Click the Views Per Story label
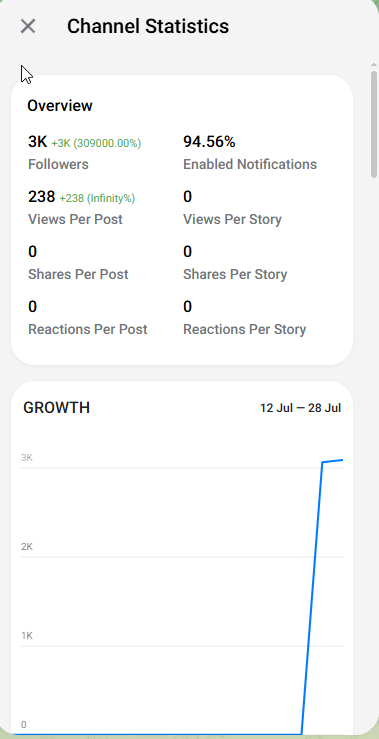This screenshot has width=379, height=739. pos(232,220)
